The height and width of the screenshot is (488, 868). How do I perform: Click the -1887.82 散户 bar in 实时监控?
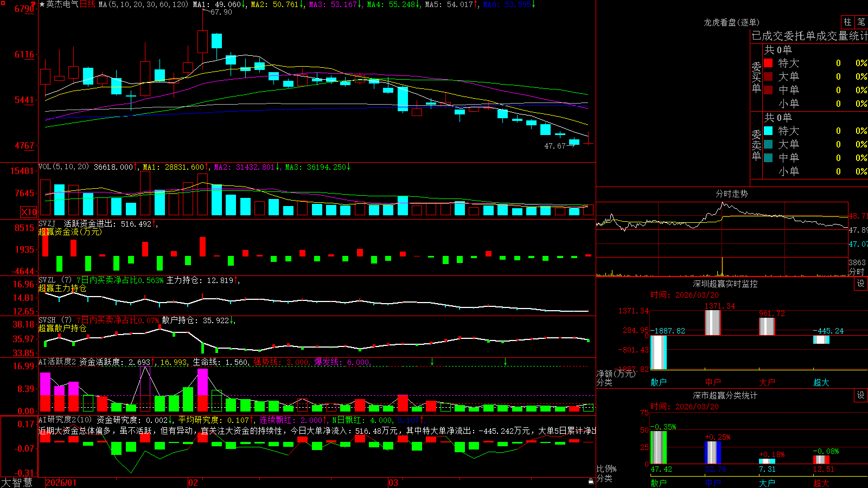659,352
